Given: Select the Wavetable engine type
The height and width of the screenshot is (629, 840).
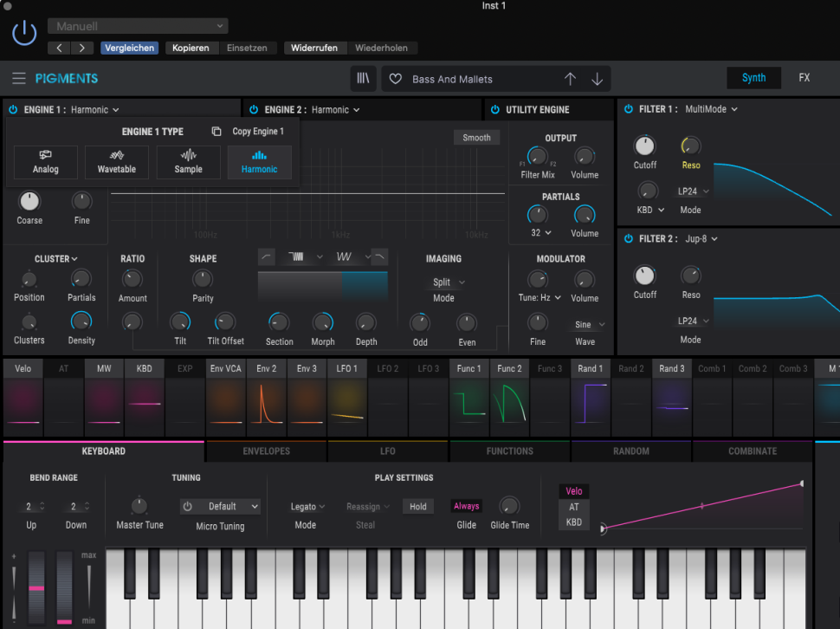Looking at the screenshot, I should tap(117, 162).
